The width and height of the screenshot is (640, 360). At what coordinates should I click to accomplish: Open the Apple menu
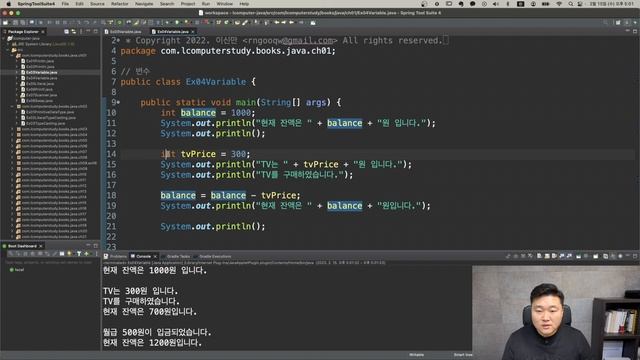(x=8, y=4)
